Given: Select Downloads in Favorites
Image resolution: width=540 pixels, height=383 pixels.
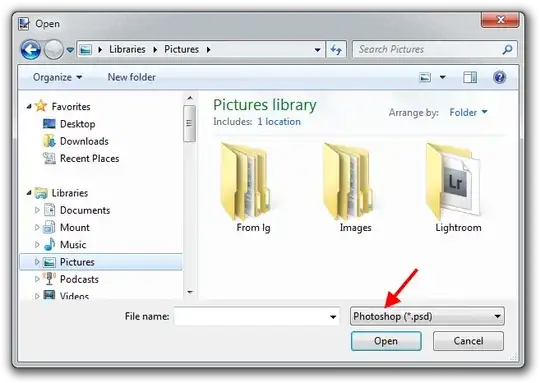Looking at the screenshot, I should pyautogui.click(x=84, y=141).
